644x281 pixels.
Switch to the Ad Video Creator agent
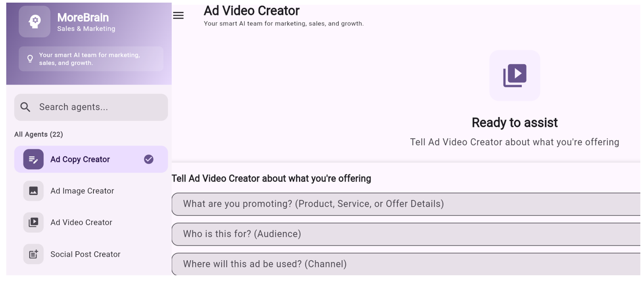tap(81, 223)
